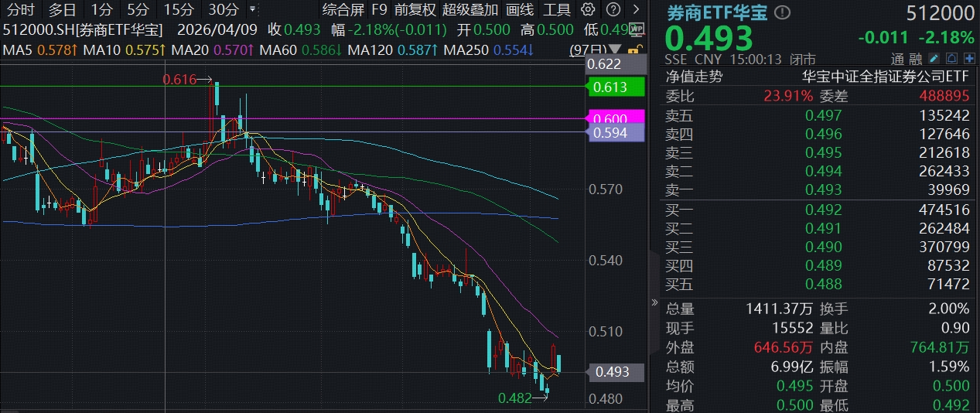
Task: Toggle the chart lock icon
Action: pyautogui.click(x=633, y=49)
